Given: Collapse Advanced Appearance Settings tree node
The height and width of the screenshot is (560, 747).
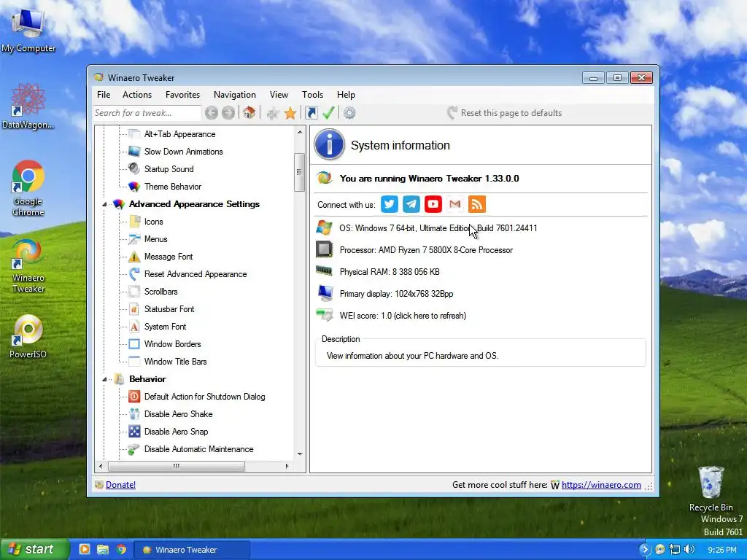Looking at the screenshot, I should [104, 204].
